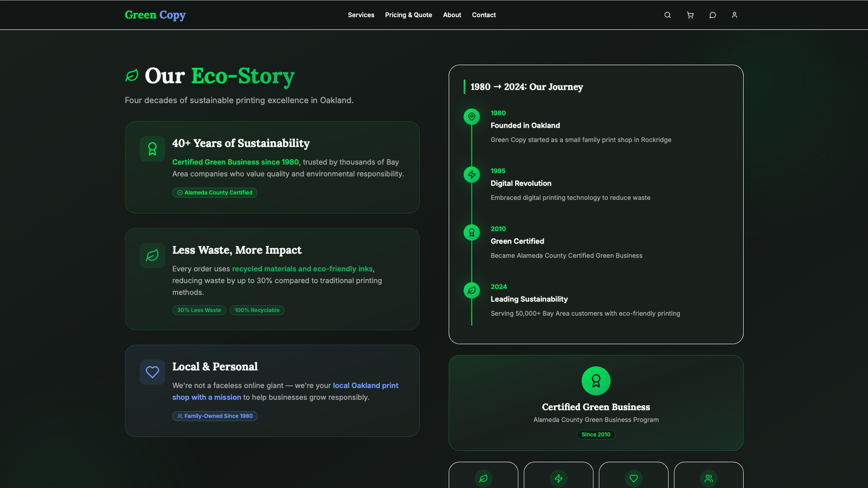Click the Green Copy logo

click(155, 15)
